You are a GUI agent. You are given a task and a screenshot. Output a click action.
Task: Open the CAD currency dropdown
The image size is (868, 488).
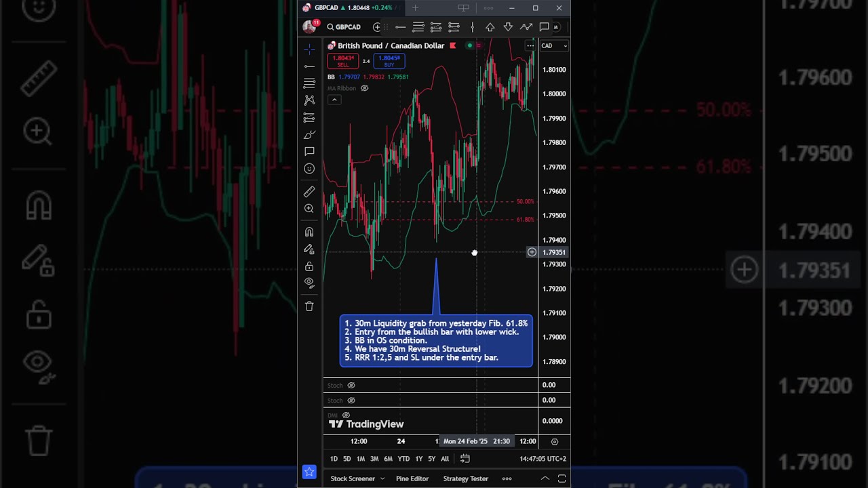click(x=553, y=45)
